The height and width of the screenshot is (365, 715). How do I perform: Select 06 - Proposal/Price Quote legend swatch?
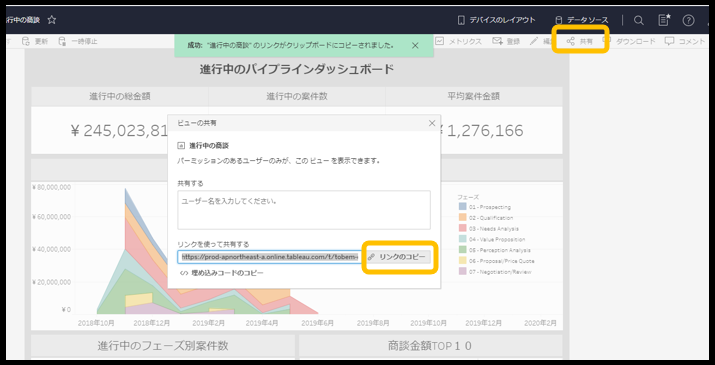(x=462, y=261)
